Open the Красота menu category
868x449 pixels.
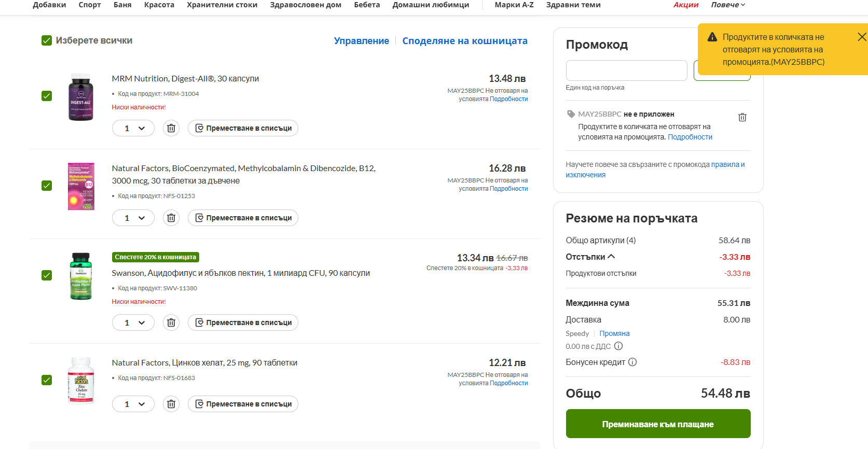pos(159,5)
